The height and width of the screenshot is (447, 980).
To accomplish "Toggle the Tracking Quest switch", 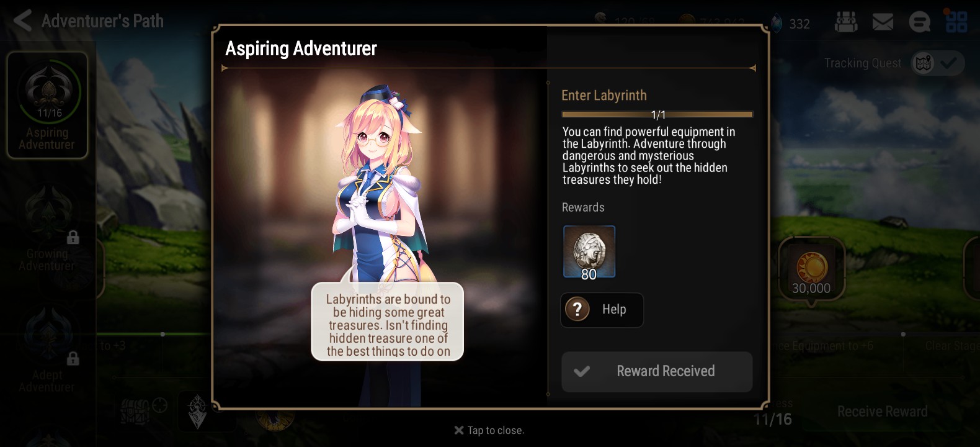I will (937, 63).
